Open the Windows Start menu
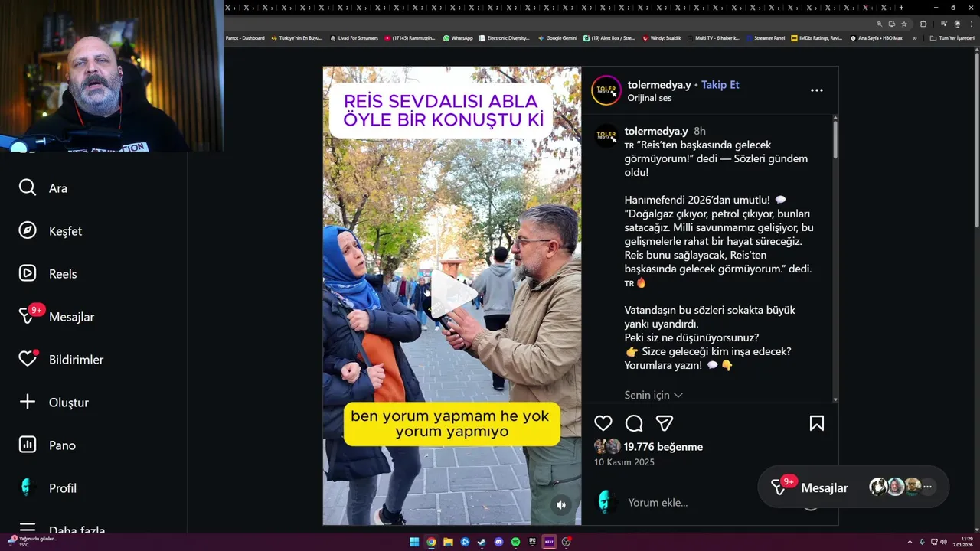The width and height of the screenshot is (980, 551). point(414,542)
